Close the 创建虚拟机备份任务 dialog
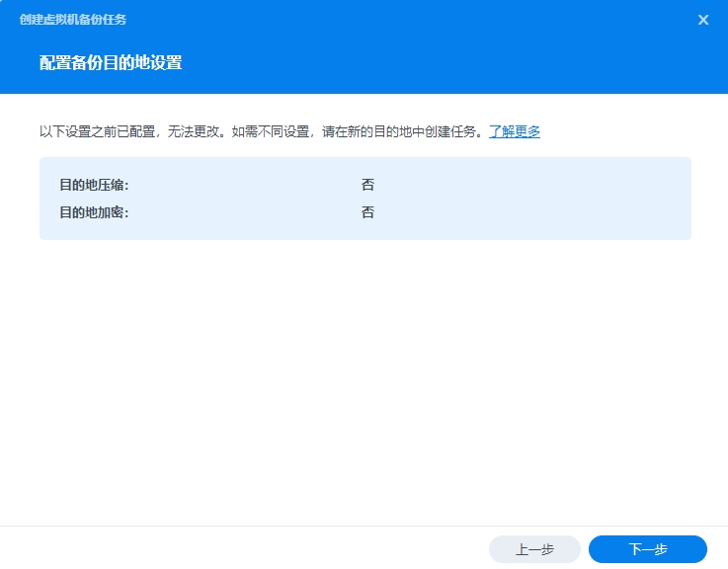The height and width of the screenshot is (569, 728). click(x=703, y=20)
